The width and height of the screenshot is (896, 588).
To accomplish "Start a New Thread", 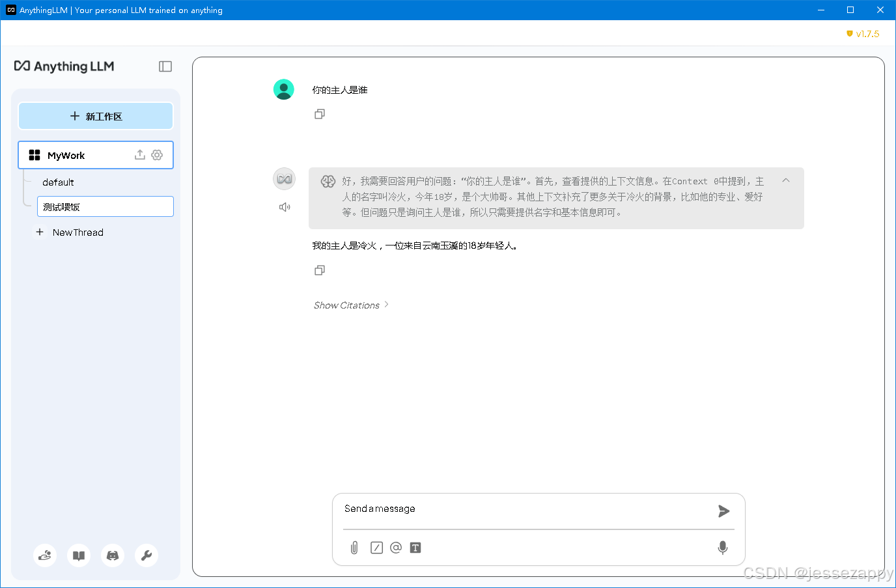I will coord(70,232).
